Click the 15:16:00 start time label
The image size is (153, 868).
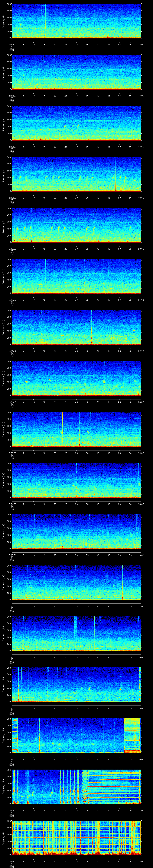pos(12,96)
